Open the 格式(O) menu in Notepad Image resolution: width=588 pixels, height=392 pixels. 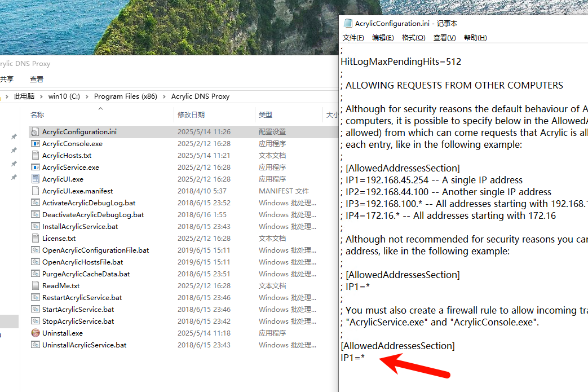click(x=413, y=38)
